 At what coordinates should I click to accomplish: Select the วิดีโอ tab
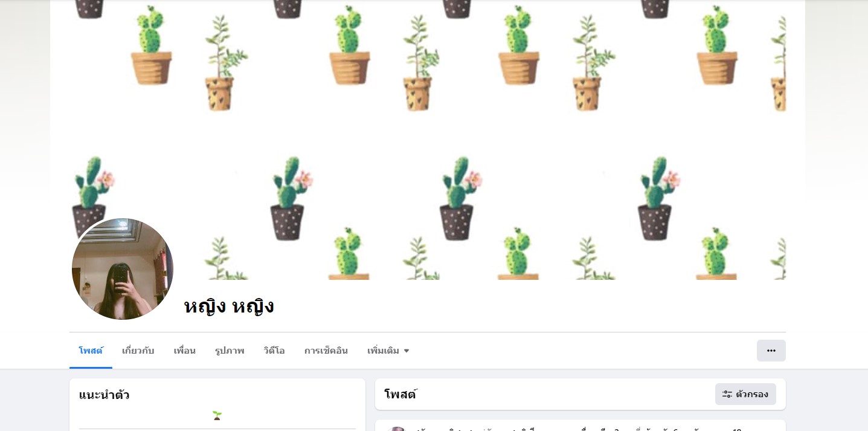(x=274, y=351)
